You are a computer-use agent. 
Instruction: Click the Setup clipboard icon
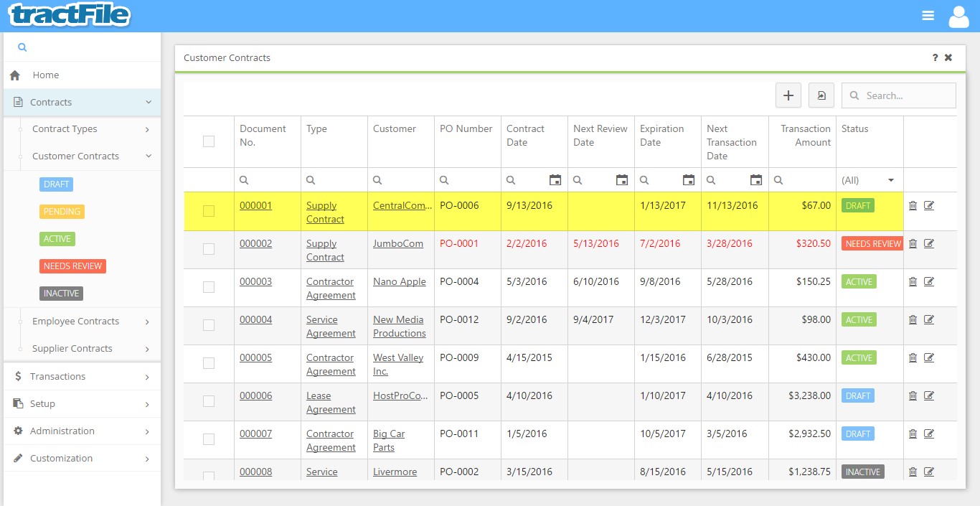click(18, 404)
